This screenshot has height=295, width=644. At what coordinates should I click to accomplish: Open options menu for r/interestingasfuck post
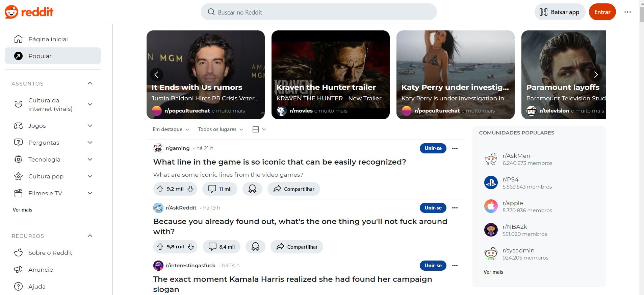coord(455,266)
